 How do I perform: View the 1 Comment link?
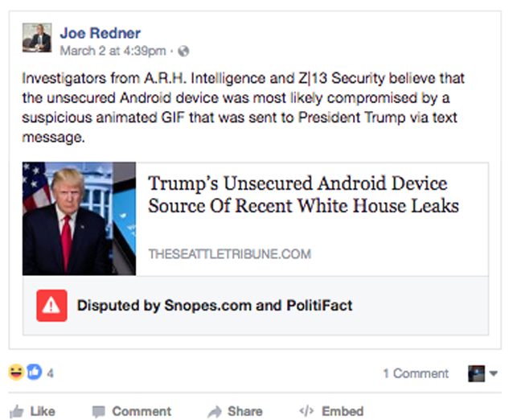tap(416, 373)
